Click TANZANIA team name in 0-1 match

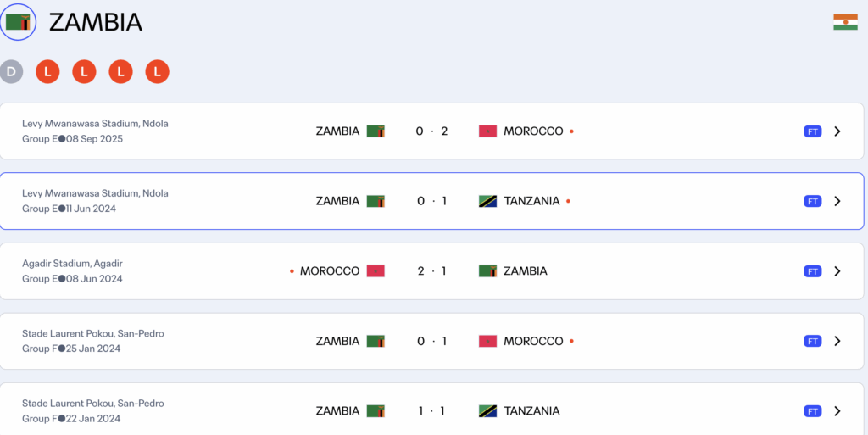pyautogui.click(x=531, y=201)
